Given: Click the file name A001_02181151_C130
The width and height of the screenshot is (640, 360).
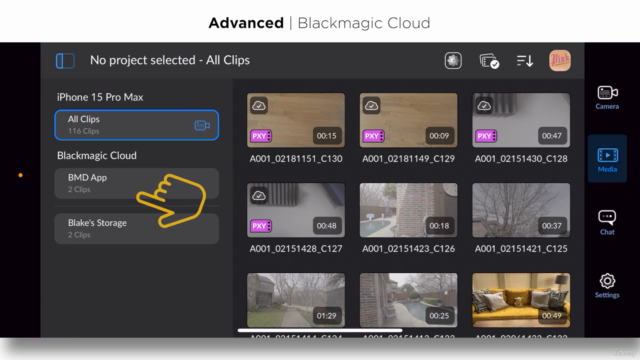Looking at the screenshot, I should coord(296,159).
